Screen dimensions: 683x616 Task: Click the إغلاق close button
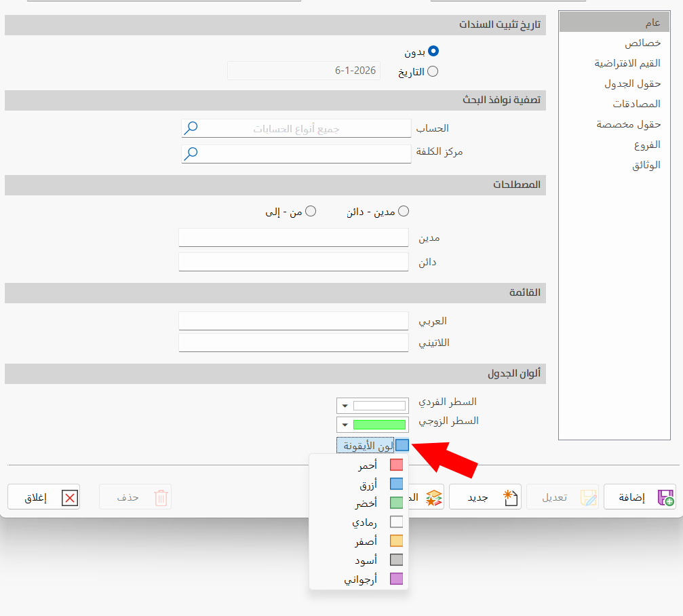coord(43,497)
